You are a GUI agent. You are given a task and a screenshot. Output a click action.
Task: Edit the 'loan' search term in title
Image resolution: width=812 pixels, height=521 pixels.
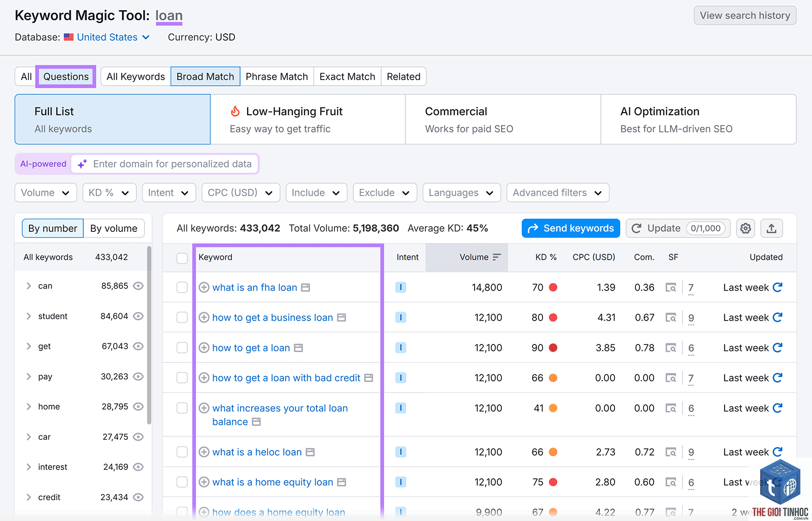[169, 16]
